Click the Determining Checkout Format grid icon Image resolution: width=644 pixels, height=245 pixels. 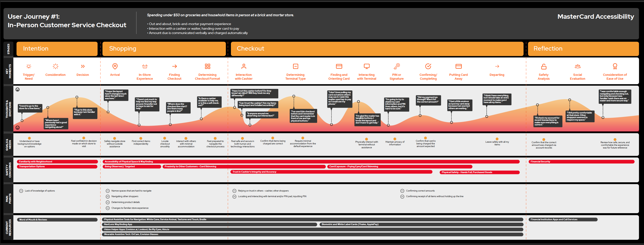[207, 66]
